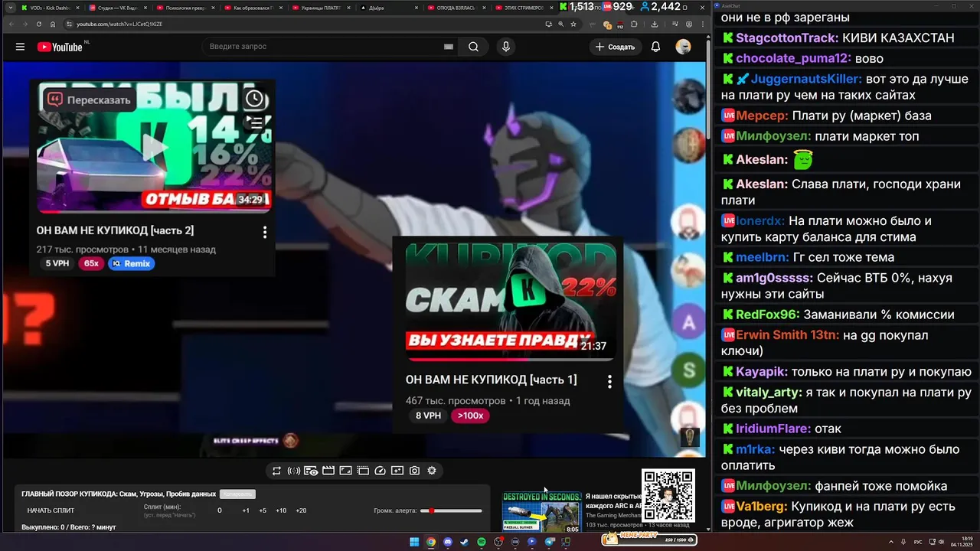This screenshot has width=980, height=551.
Task: Click the Remix badge under part 2
Action: 131,263
